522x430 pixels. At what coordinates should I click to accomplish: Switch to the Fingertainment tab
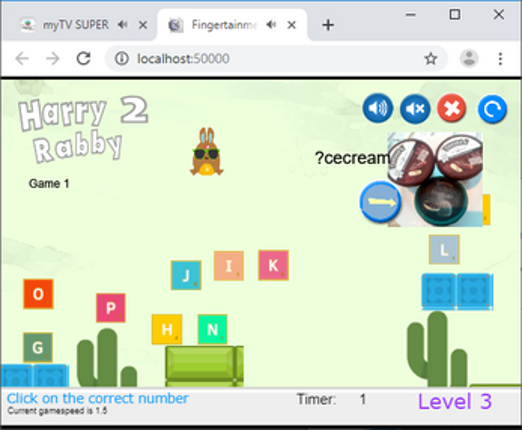[232, 25]
